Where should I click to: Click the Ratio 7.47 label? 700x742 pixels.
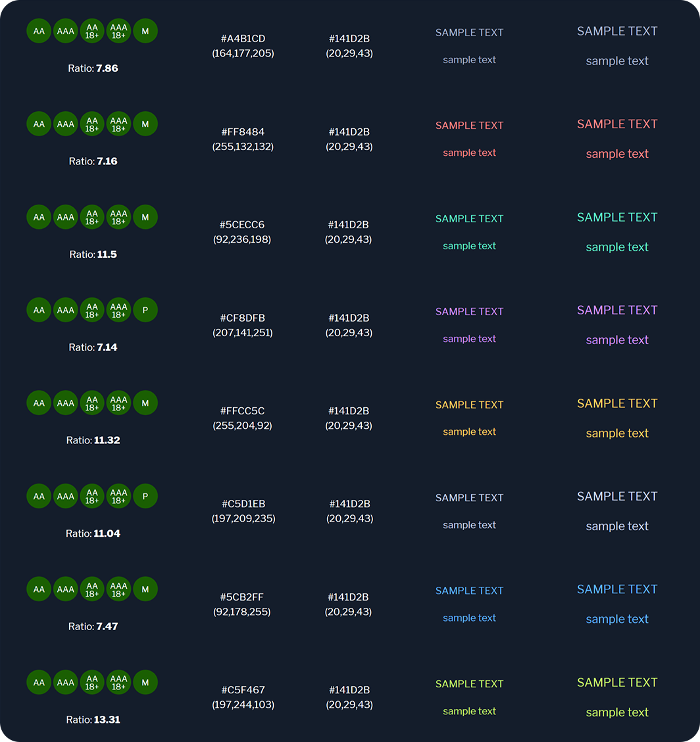tap(93, 626)
